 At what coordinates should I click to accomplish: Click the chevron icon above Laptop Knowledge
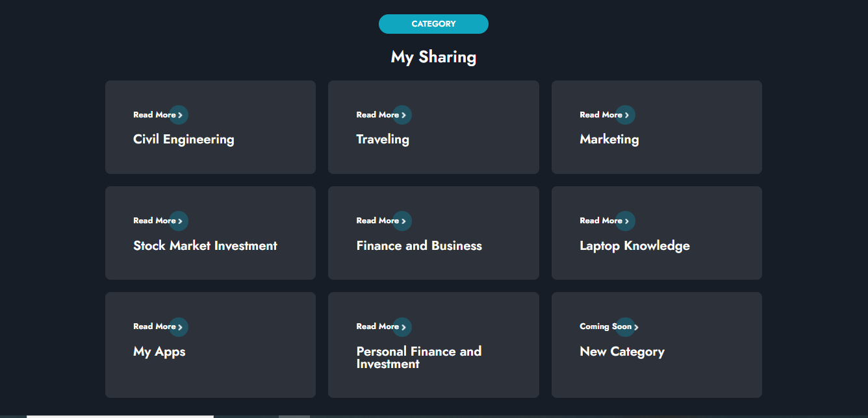(x=626, y=221)
